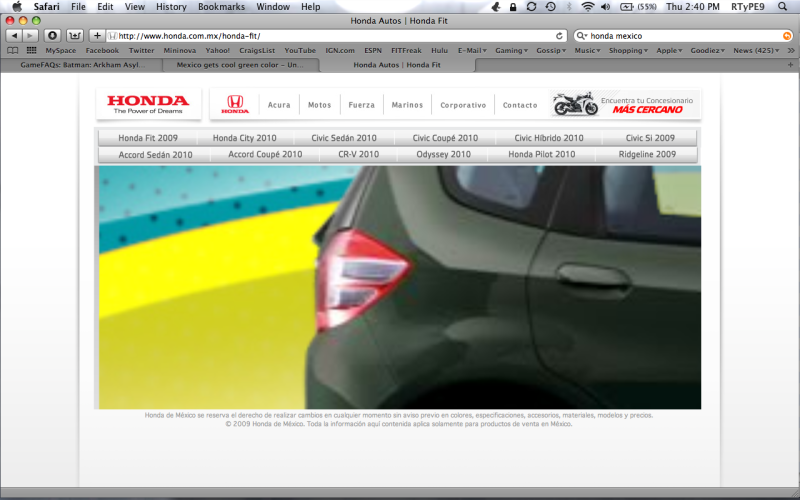Follow the Contacto navigation link
800x500 pixels.
[520, 105]
